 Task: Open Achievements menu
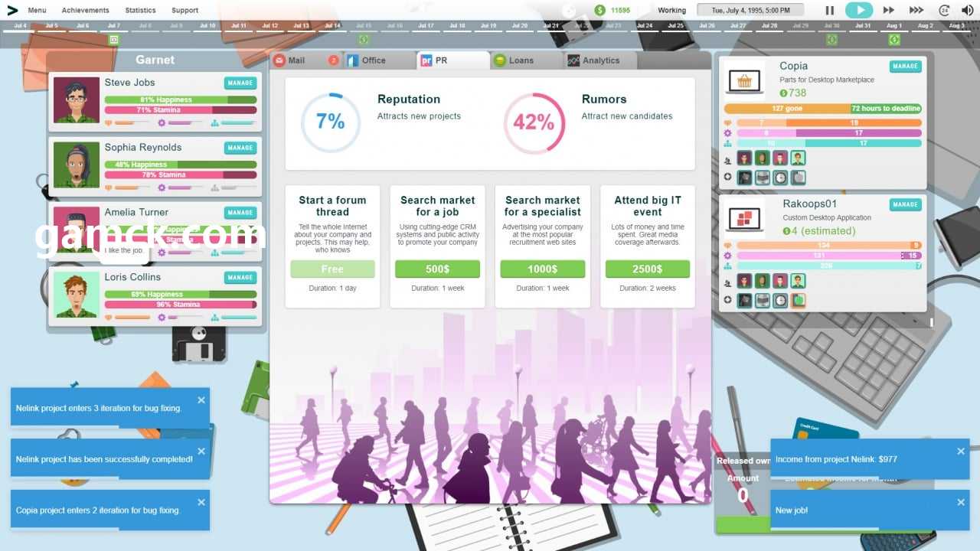(86, 11)
